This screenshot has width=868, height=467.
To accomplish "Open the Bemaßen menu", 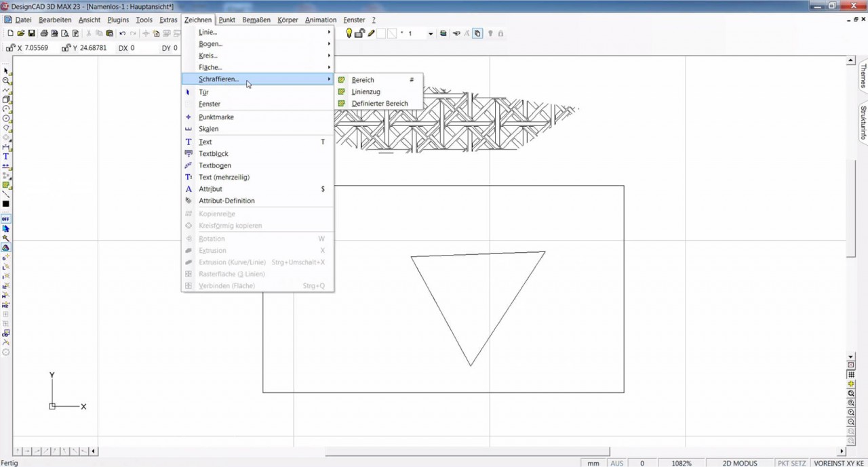I will pyautogui.click(x=256, y=20).
